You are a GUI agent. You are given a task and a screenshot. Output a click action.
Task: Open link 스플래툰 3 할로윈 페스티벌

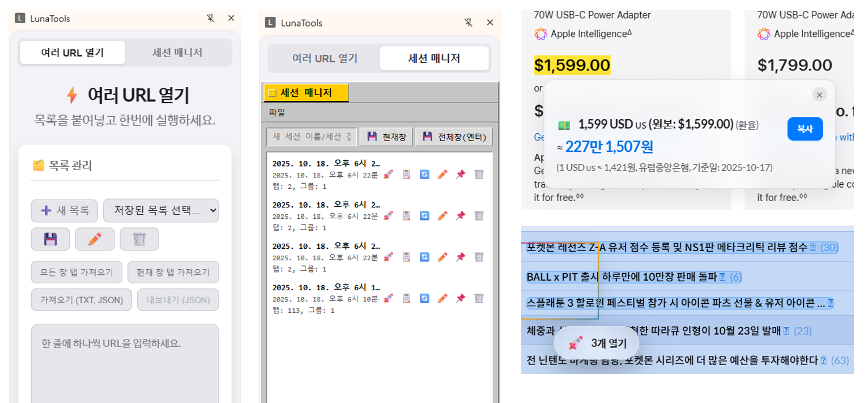tap(675, 303)
